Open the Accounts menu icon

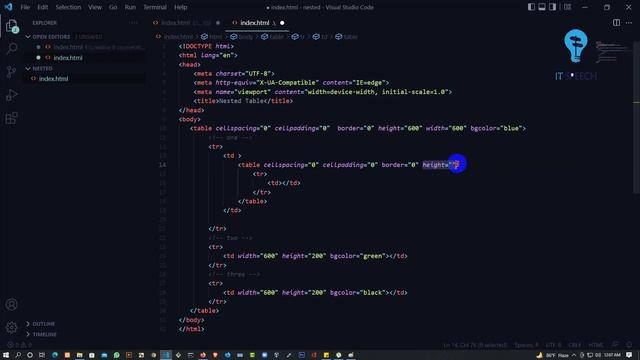coord(11,304)
